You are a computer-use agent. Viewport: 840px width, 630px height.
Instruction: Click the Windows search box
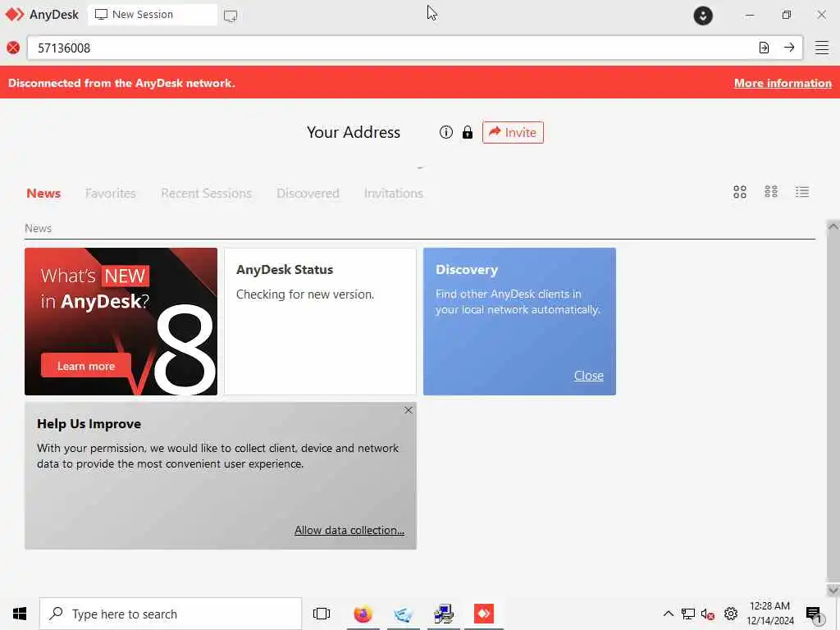[171, 614]
